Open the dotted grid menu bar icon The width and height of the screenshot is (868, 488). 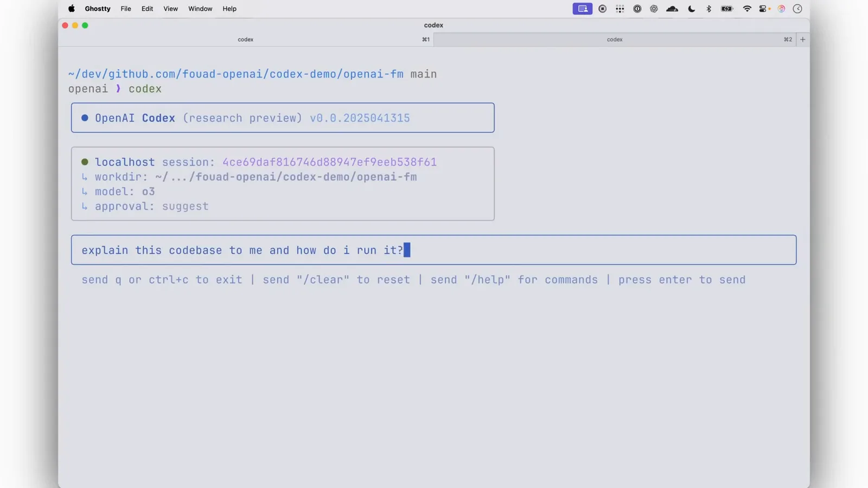[620, 9]
